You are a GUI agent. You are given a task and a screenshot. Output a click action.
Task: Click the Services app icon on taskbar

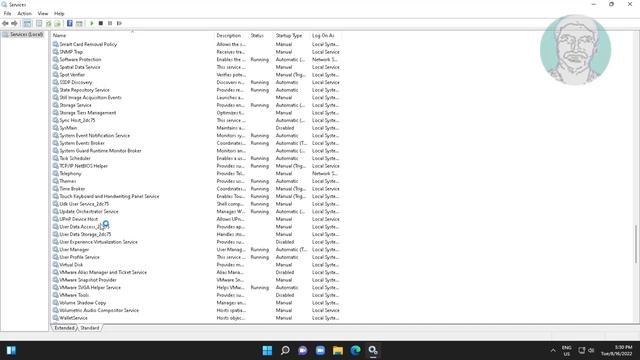point(373,350)
